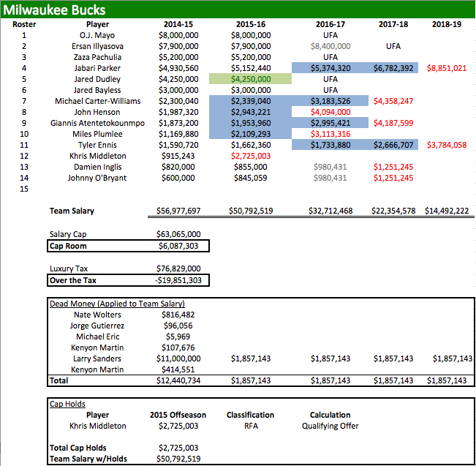Screen dimensions: 476x466
Task: Click the Giannis Atentetokounmpo name cell
Action: coord(97,123)
